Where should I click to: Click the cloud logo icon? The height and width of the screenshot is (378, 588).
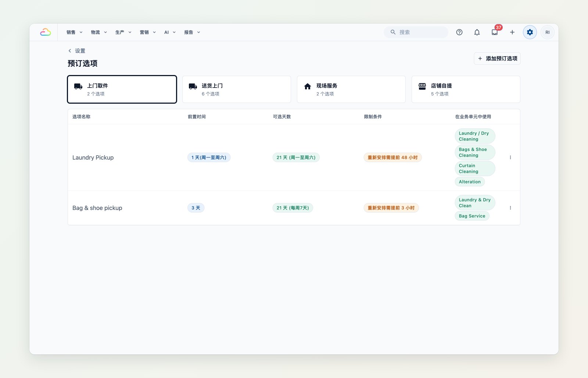(46, 32)
